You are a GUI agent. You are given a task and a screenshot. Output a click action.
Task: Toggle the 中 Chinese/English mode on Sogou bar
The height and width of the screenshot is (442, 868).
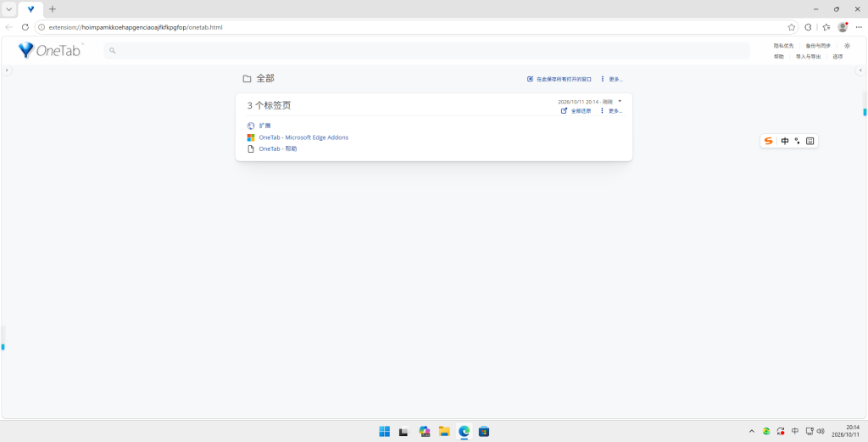pos(785,141)
